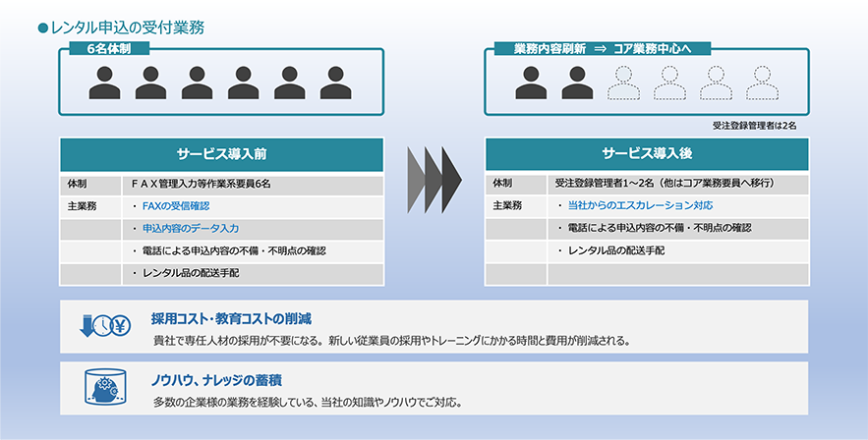Select the サービス導入前 table header
Image resolution: width=868 pixels, height=440 pixels.
click(x=221, y=155)
